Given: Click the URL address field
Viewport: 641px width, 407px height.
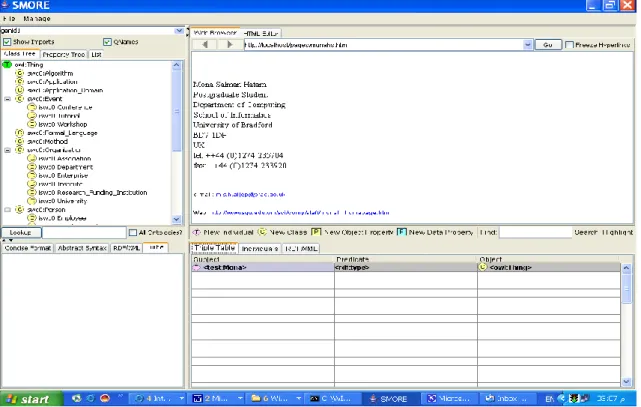Looking at the screenshot, I should (x=384, y=45).
